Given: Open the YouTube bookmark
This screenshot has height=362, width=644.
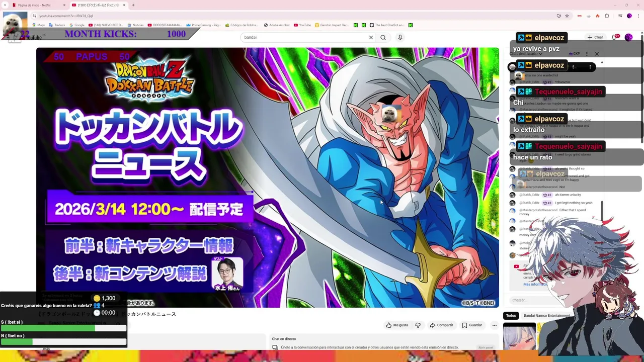Looking at the screenshot, I should point(302,25).
